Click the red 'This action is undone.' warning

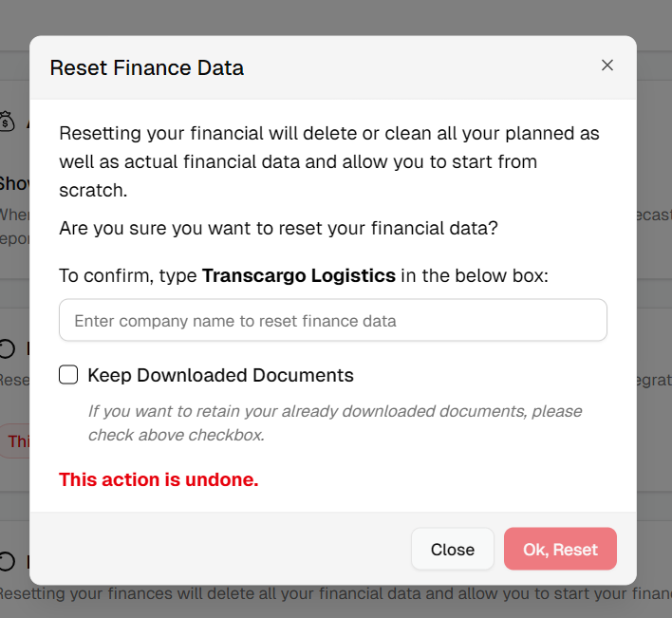159,479
